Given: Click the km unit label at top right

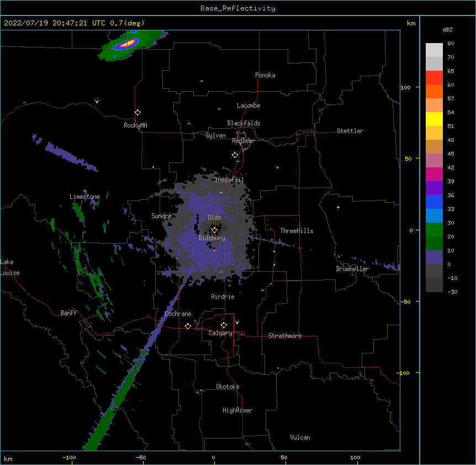Looking at the screenshot, I should [411, 23].
